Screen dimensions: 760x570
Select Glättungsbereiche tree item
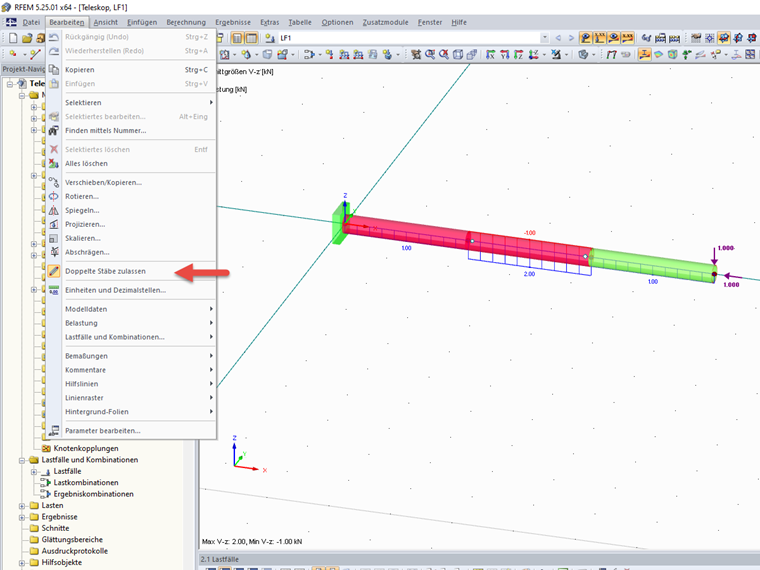coord(72,540)
